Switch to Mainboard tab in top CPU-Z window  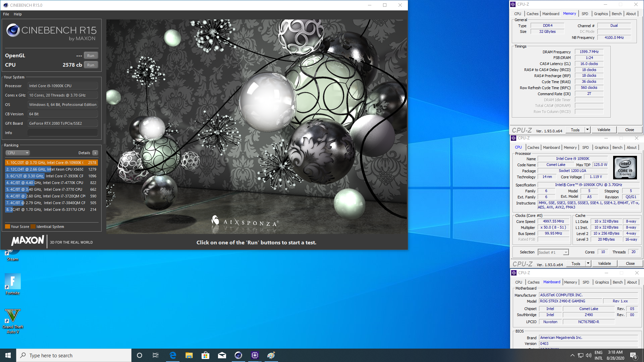pyautogui.click(x=551, y=14)
